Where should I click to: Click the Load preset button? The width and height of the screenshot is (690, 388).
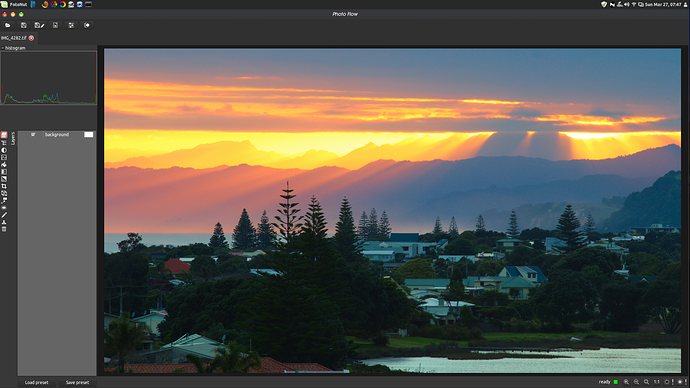point(37,382)
